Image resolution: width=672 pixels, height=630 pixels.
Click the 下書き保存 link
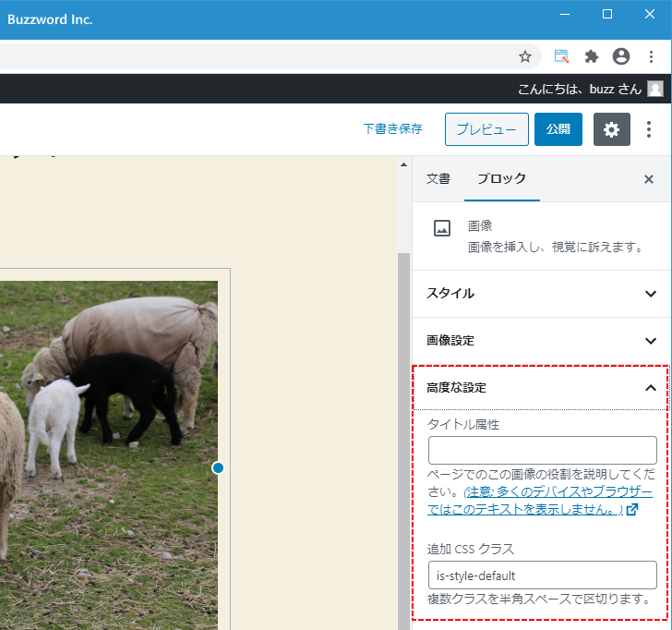tap(392, 129)
